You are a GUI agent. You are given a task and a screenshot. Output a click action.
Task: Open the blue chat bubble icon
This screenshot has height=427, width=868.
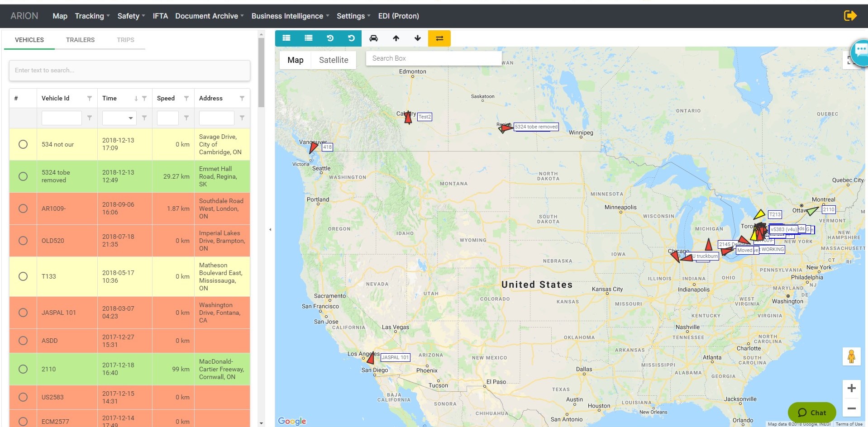coord(860,52)
